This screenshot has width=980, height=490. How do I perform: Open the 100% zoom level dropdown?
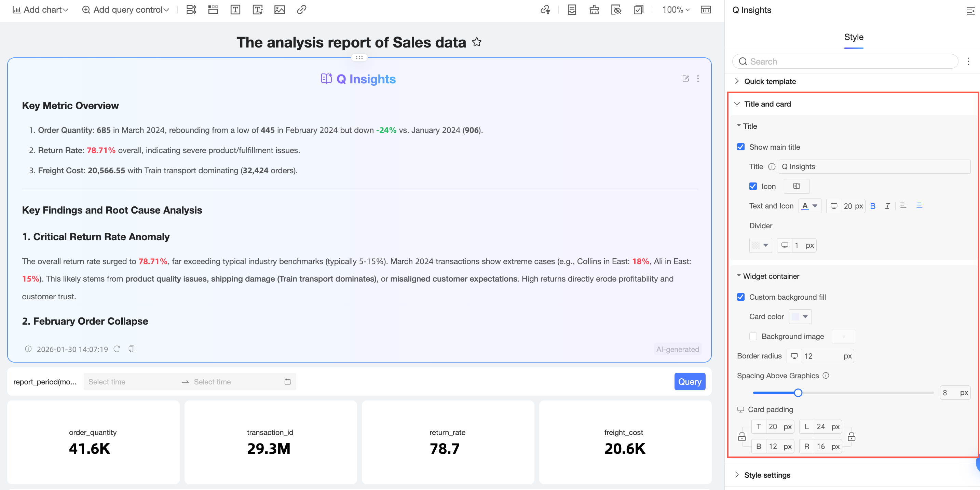676,10
